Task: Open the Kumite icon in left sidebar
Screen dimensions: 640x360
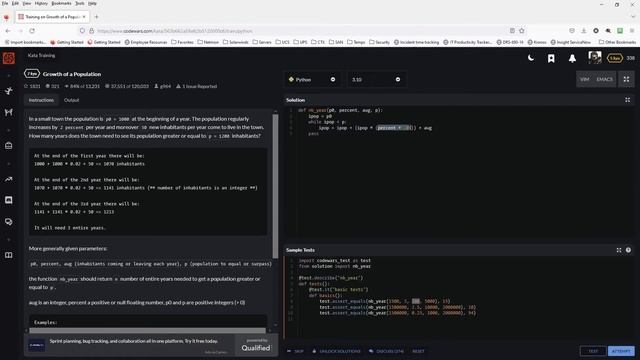Action: [9, 112]
